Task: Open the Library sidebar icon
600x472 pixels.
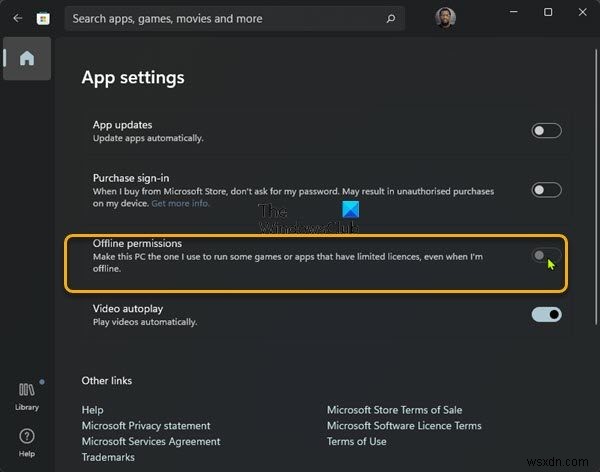Action: coord(27,393)
